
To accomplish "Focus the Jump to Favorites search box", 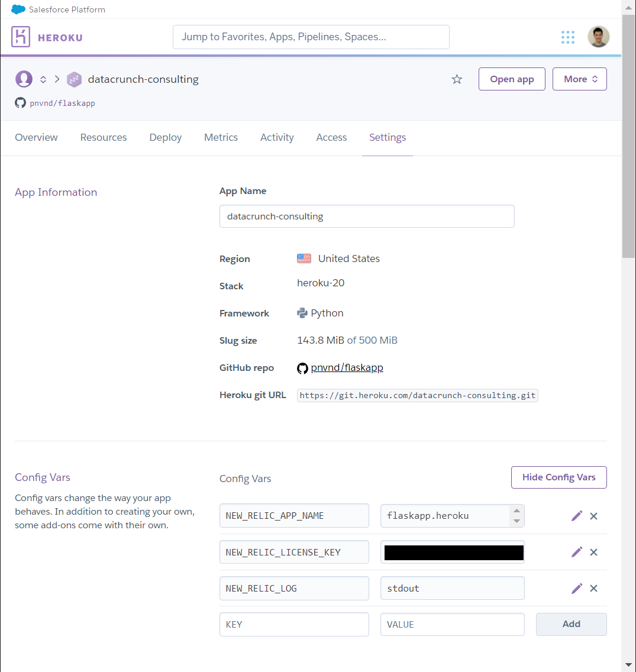I will coord(311,37).
